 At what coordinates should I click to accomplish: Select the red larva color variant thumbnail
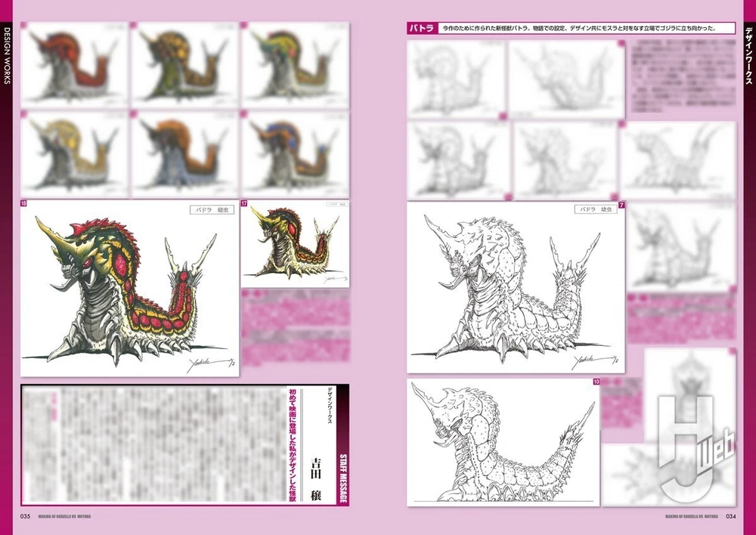[x=73, y=63]
